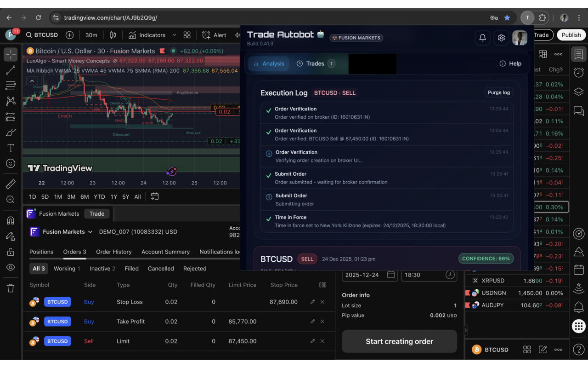Open Trade Autobot settings gear
Image resolution: width=588 pixels, height=368 pixels.
[501, 38]
